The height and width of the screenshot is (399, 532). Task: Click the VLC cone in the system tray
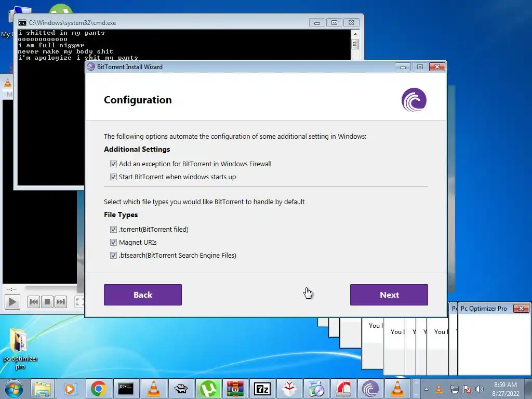pos(439,390)
